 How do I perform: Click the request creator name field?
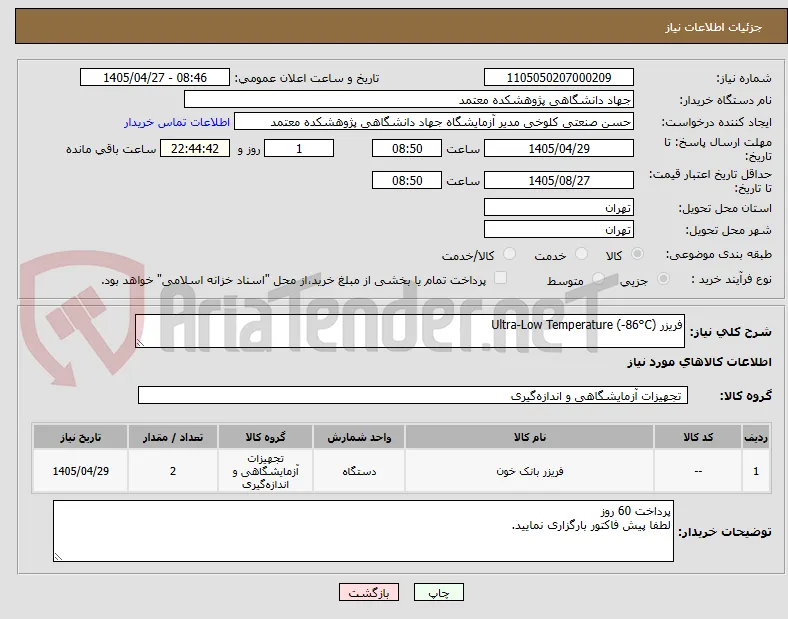(434, 122)
